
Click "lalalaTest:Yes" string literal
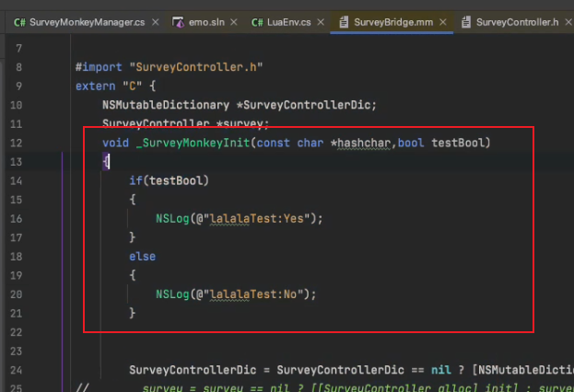[257, 219]
